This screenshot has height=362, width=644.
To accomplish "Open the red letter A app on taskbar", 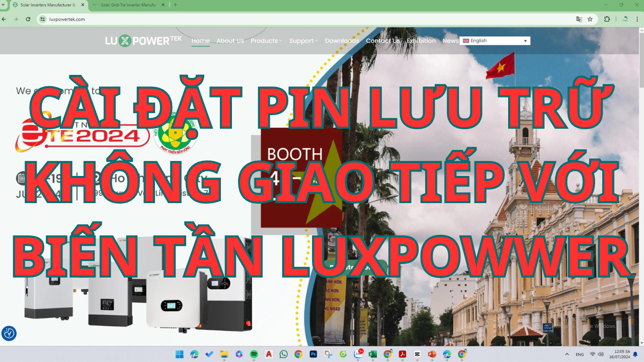I will click(269, 354).
